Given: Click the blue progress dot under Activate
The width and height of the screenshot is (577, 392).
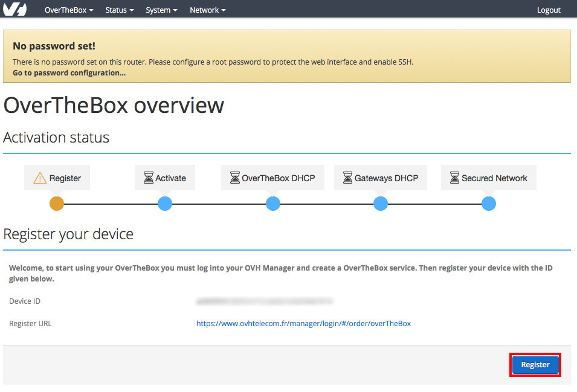Looking at the screenshot, I should pyautogui.click(x=164, y=204).
